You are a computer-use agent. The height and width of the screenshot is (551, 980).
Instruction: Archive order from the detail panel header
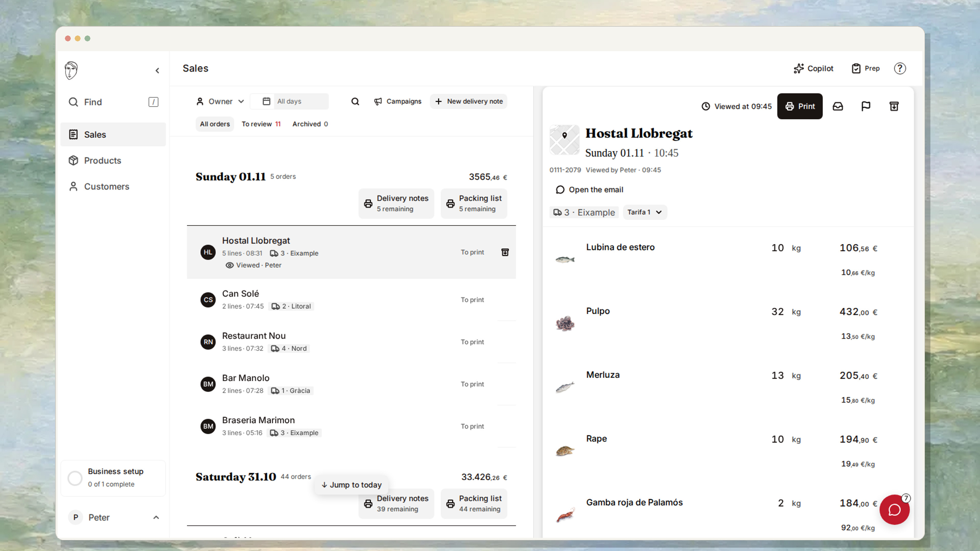coord(894,107)
